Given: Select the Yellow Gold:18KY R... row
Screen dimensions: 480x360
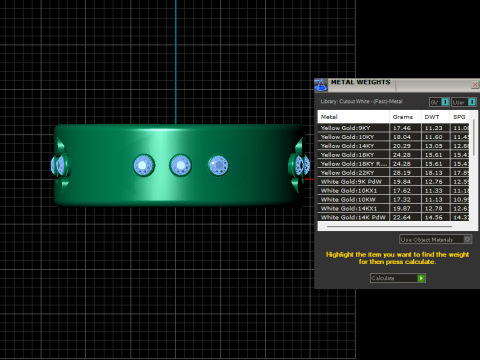Looking at the screenshot, I should [393, 164].
